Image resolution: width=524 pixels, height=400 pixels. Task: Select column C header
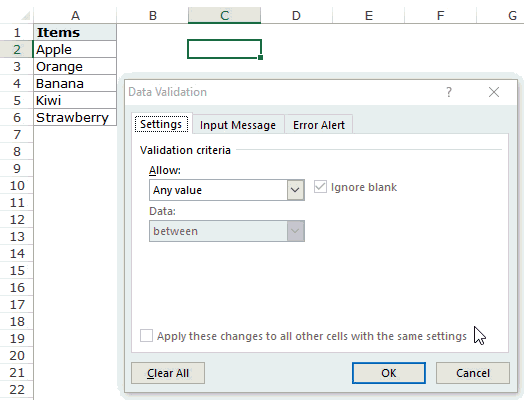pos(224,15)
